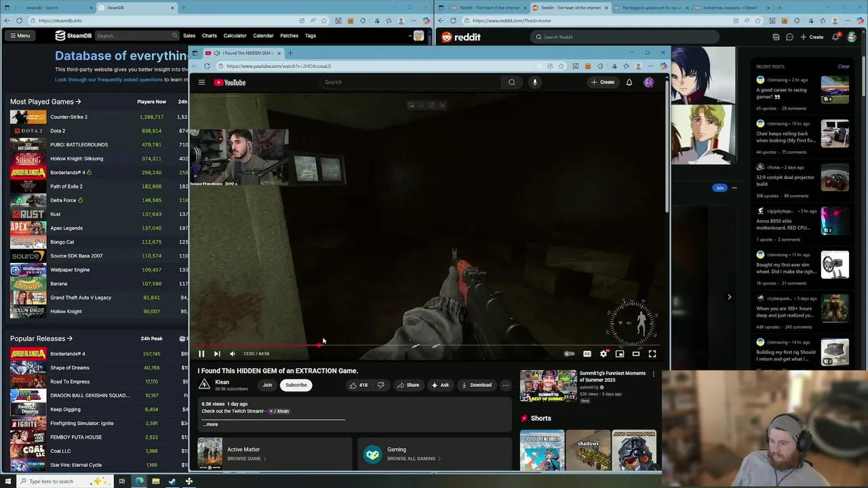Image resolution: width=868 pixels, height=488 pixels.
Task: Open Most Played Games list arrow link
Action: pos(45,102)
